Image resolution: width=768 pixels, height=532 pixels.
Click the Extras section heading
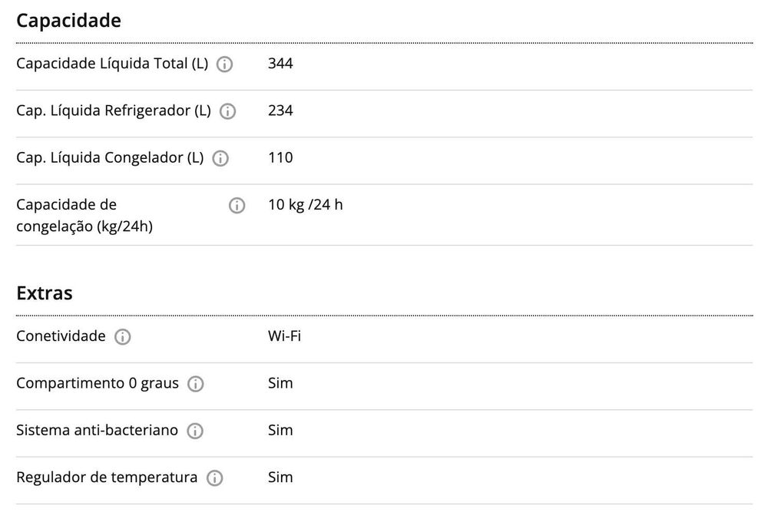click(45, 292)
